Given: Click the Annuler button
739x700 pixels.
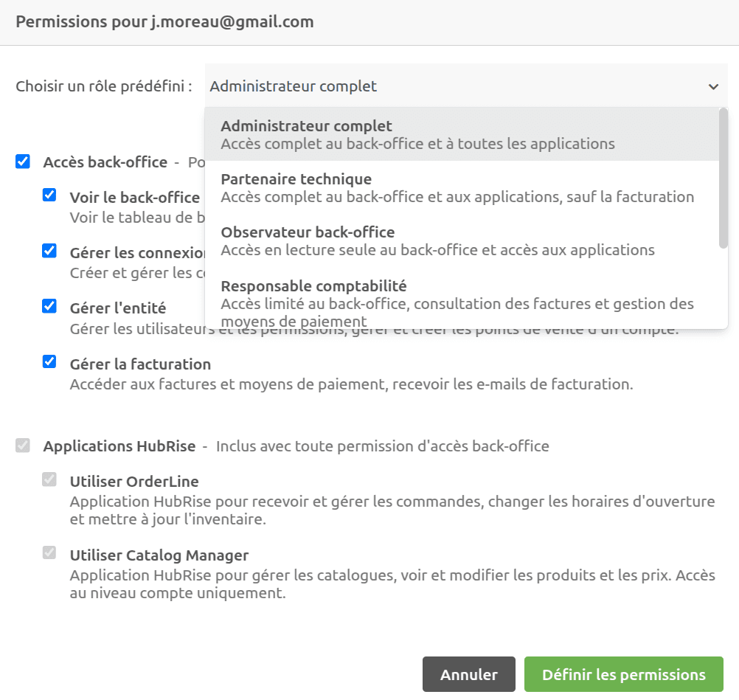Looking at the screenshot, I should click(x=468, y=673).
